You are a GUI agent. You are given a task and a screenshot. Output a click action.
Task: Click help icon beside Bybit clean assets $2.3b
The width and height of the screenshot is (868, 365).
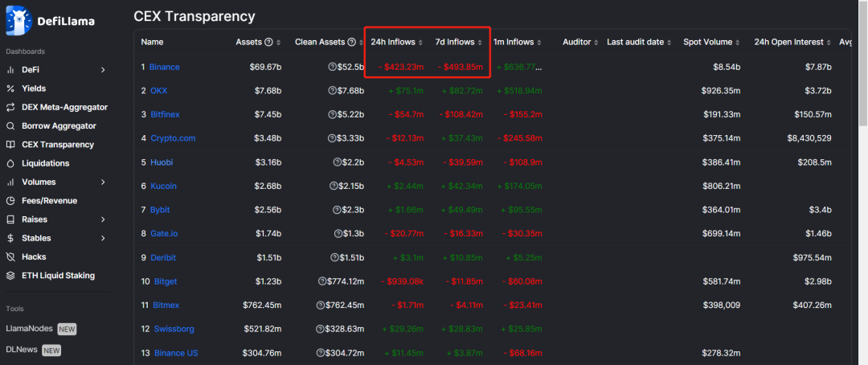337,210
